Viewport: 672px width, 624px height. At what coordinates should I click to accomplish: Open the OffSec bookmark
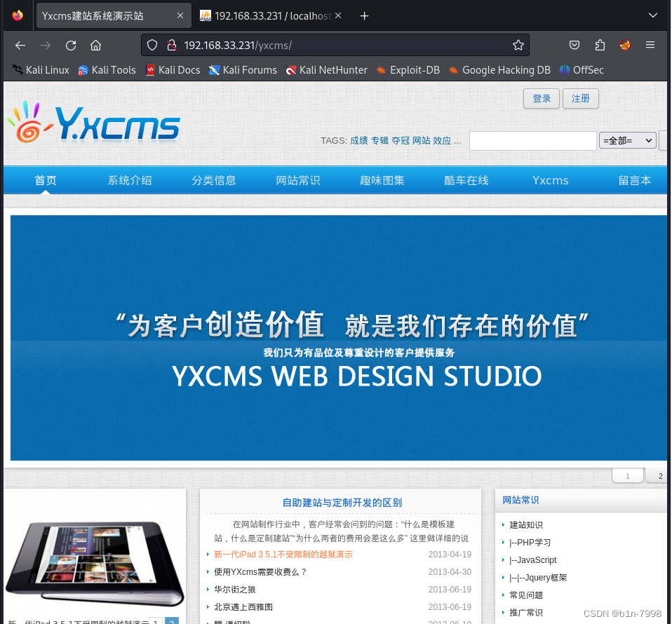point(582,70)
